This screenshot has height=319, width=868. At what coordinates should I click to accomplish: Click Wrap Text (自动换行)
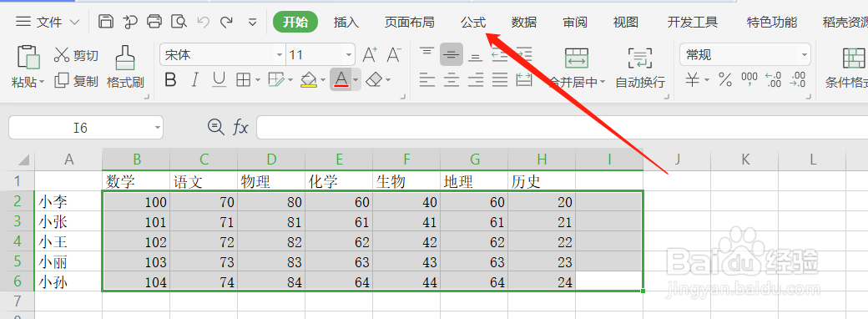tap(640, 68)
